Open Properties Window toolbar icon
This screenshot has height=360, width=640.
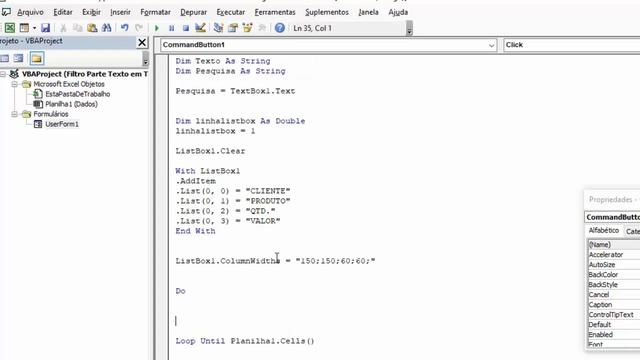(x=233, y=28)
